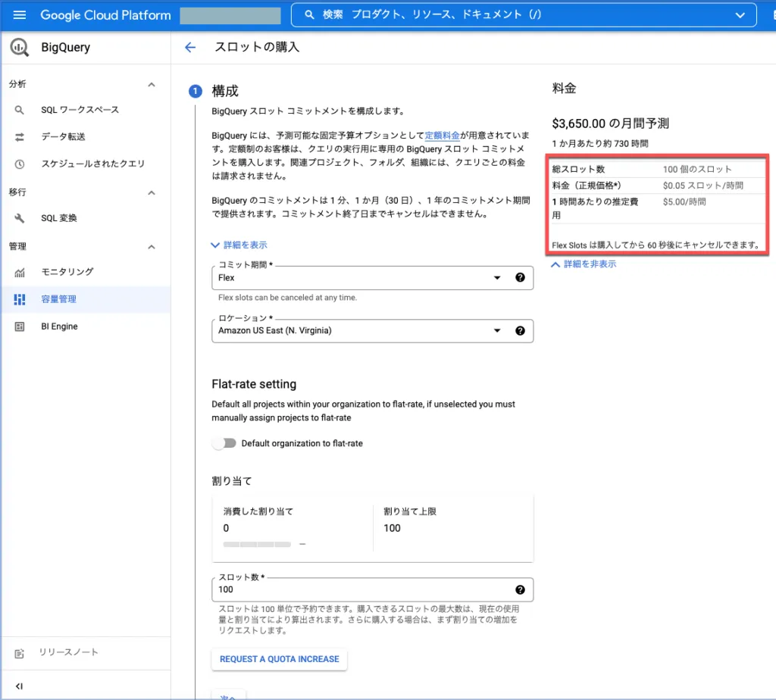Viewport: 776px width, 700px height.
Task: Open SQL ワークスペース in sidebar
Action: (x=80, y=110)
